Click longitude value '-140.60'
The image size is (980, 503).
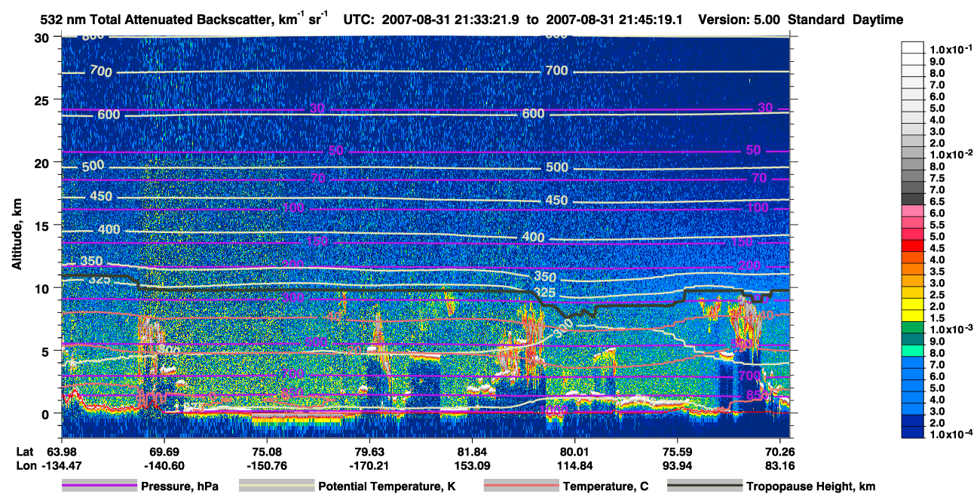click(164, 465)
